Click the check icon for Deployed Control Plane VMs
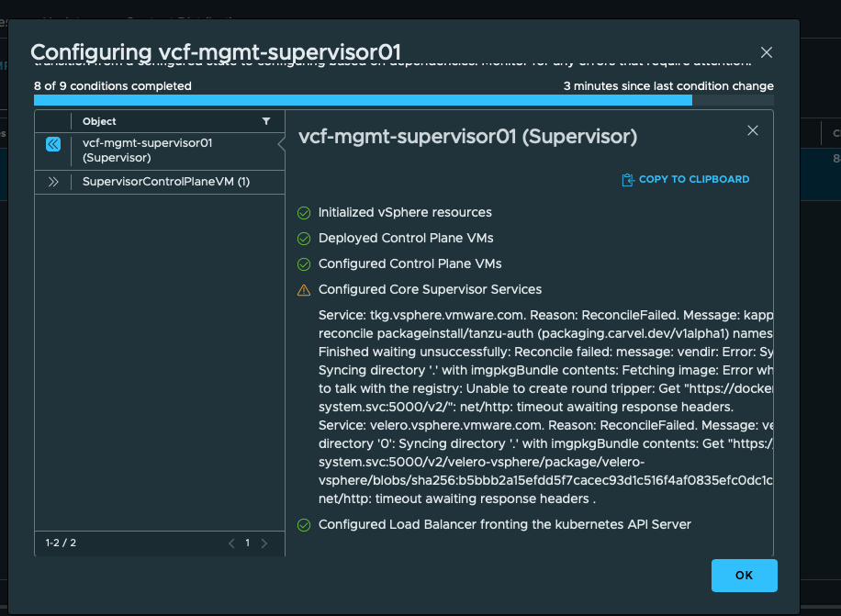Viewport: 841px width, 616px height. tap(304, 239)
